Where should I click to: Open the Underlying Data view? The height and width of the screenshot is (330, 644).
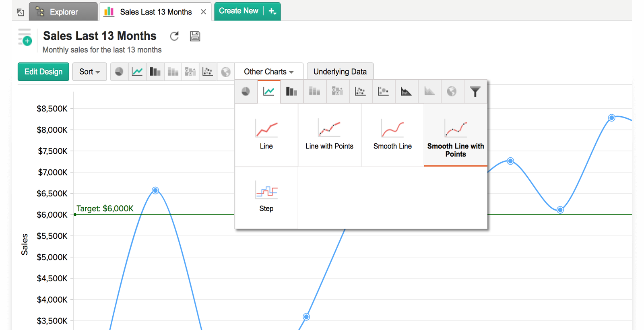point(340,72)
